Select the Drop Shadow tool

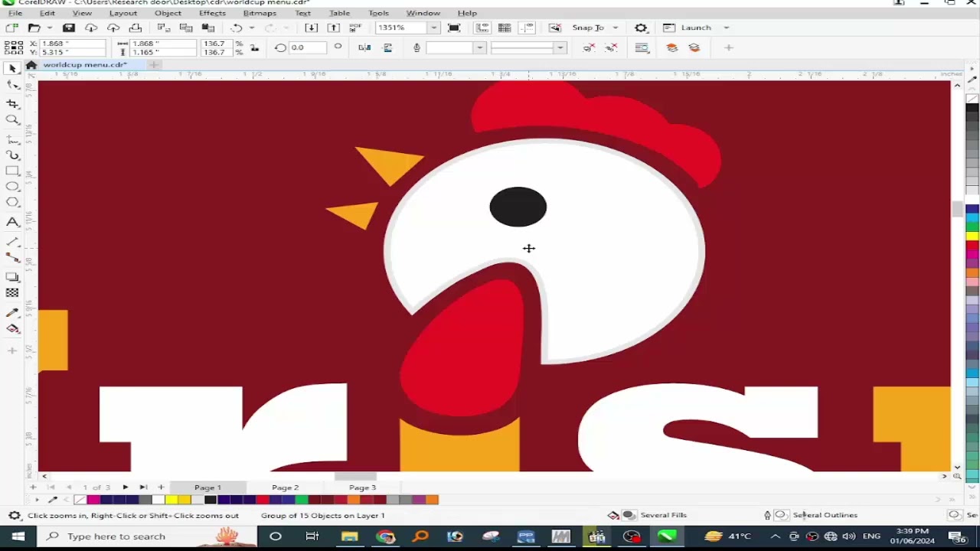pyautogui.click(x=12, y=277)
